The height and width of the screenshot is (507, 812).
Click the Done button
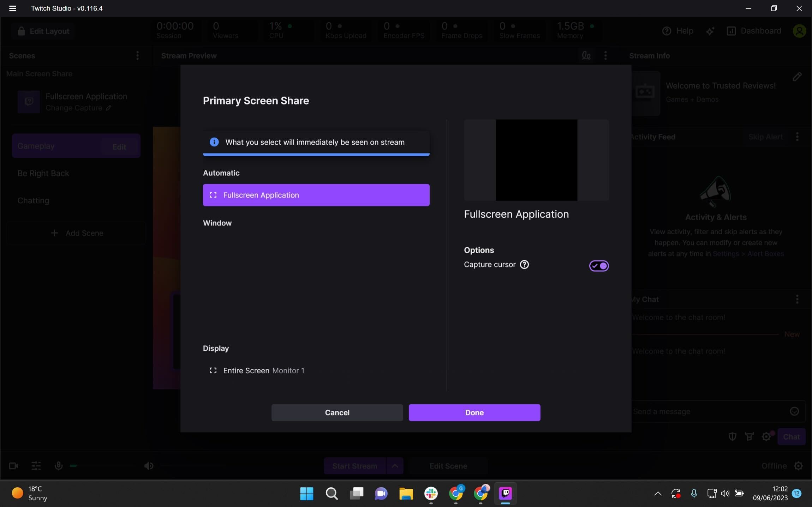pos(474,412)
